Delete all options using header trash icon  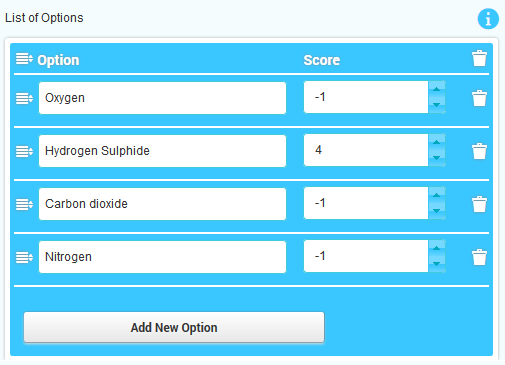[479, 58]
